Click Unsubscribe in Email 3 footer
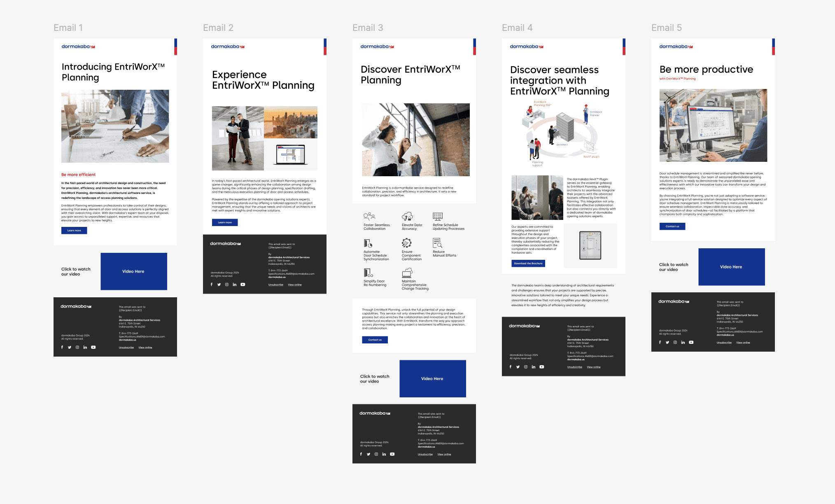Viewport: 835px width, 504px height. [x=425, y=455]
